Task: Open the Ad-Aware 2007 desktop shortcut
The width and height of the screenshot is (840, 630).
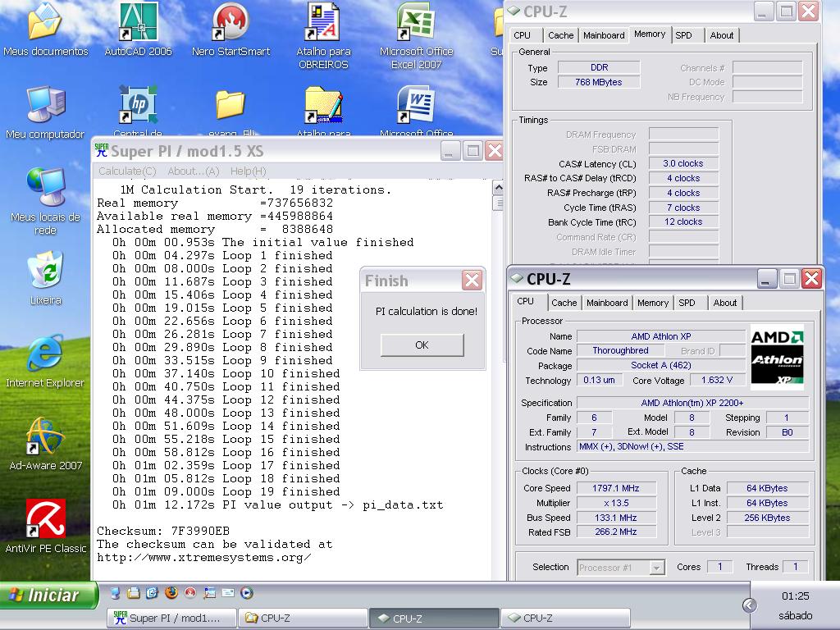Action: 46,445
